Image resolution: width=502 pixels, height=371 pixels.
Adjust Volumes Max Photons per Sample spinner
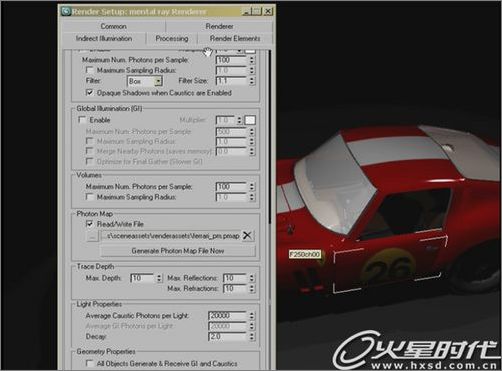point(252,187)
